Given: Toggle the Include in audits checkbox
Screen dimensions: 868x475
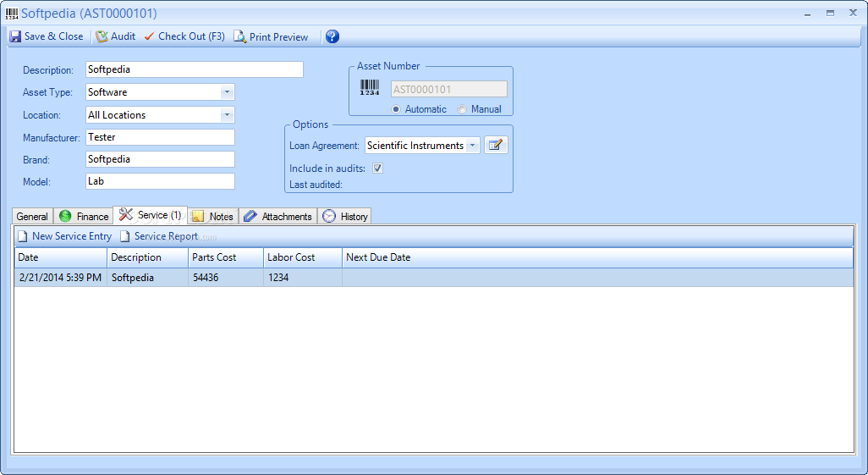Looking at the screenshot, I should 377,168.
